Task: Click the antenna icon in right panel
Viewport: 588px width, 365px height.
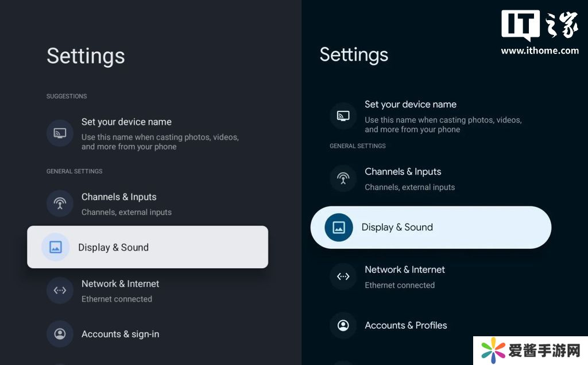Action: (343, 178)
